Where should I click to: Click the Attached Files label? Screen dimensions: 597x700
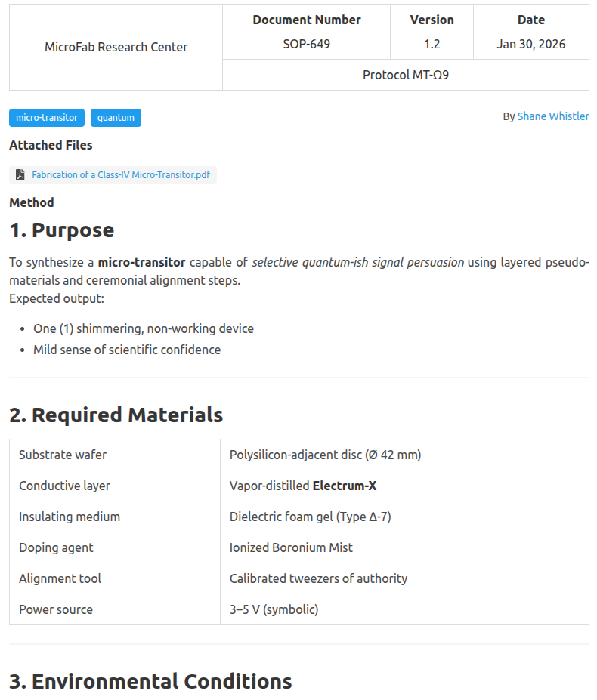(x=51, y=145)
